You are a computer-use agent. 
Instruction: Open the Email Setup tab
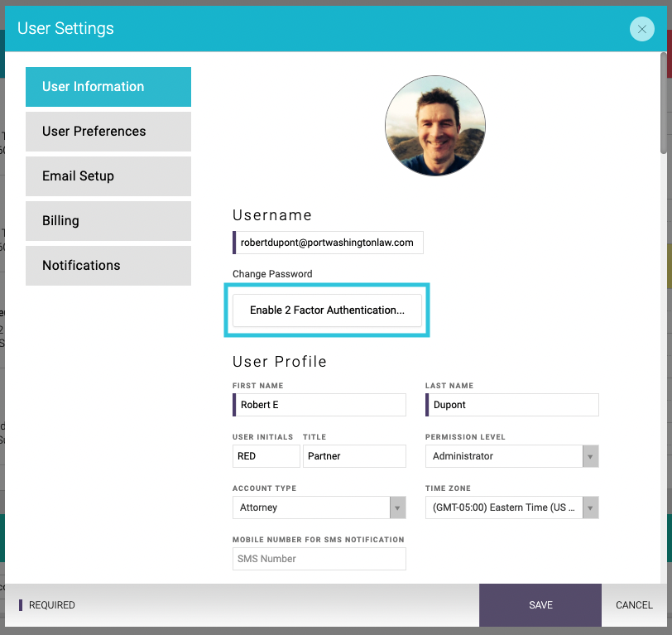tap(108, 176)
